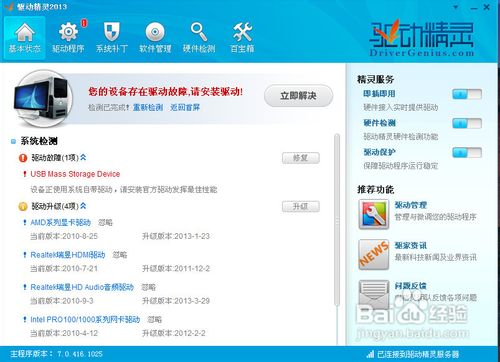Screen dimensions: 500x362
Task: Click the 升级 button
Action: pyautogui.click(x=301, y=207)
